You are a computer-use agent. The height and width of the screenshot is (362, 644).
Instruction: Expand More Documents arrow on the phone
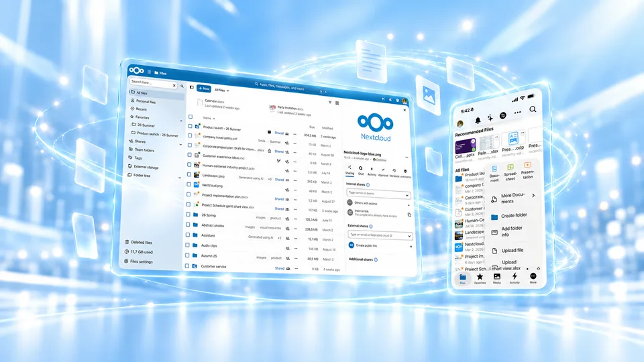533,196
